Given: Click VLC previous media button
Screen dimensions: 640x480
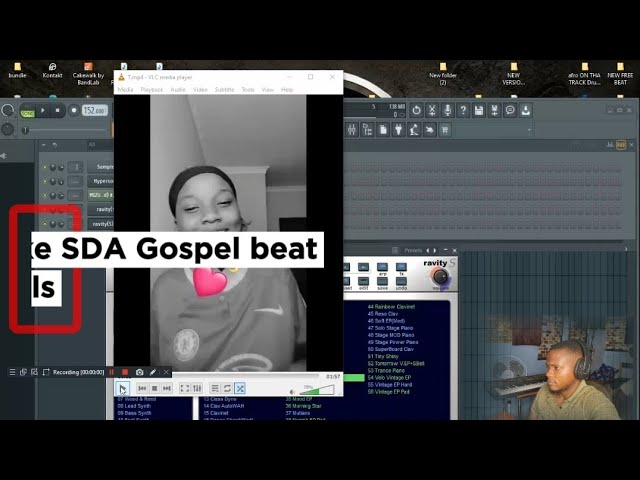Looking at the screenshot, I should click(142, 388).
